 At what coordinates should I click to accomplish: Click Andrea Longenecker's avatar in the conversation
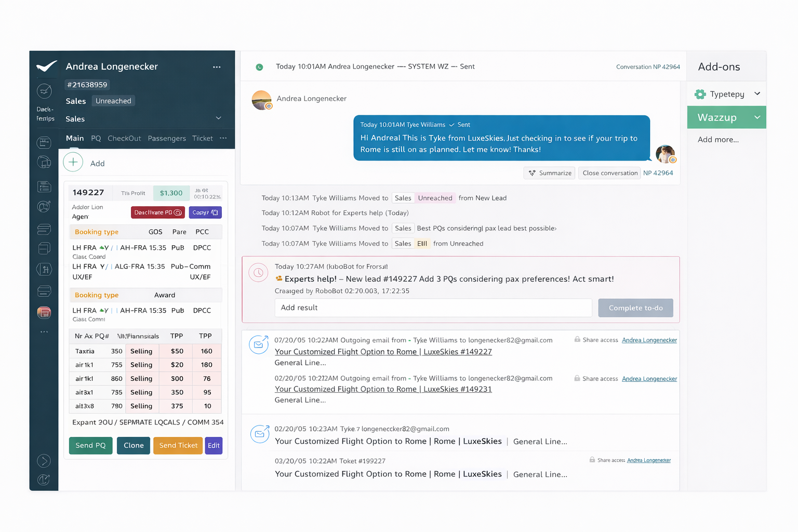click(x=261, y=100)
